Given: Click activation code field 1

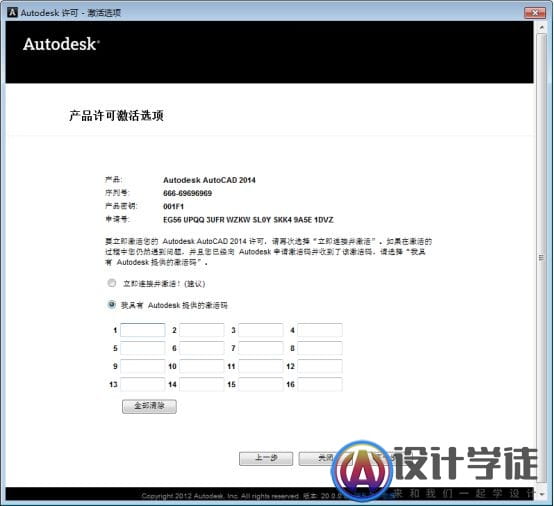Looking at the screenshot, I should 143,330.
